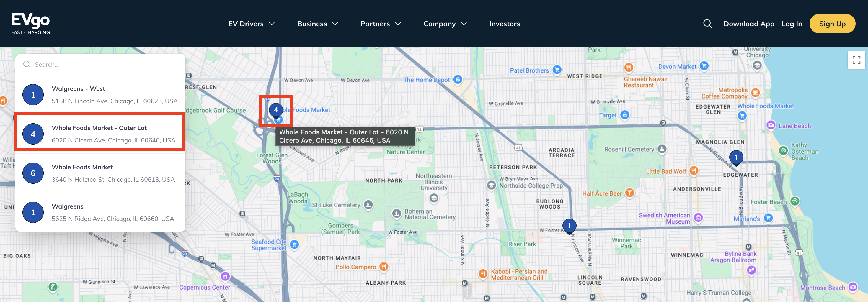Click the Loyola University Chicago marker icon
The image size is (868, 302).
757,65
